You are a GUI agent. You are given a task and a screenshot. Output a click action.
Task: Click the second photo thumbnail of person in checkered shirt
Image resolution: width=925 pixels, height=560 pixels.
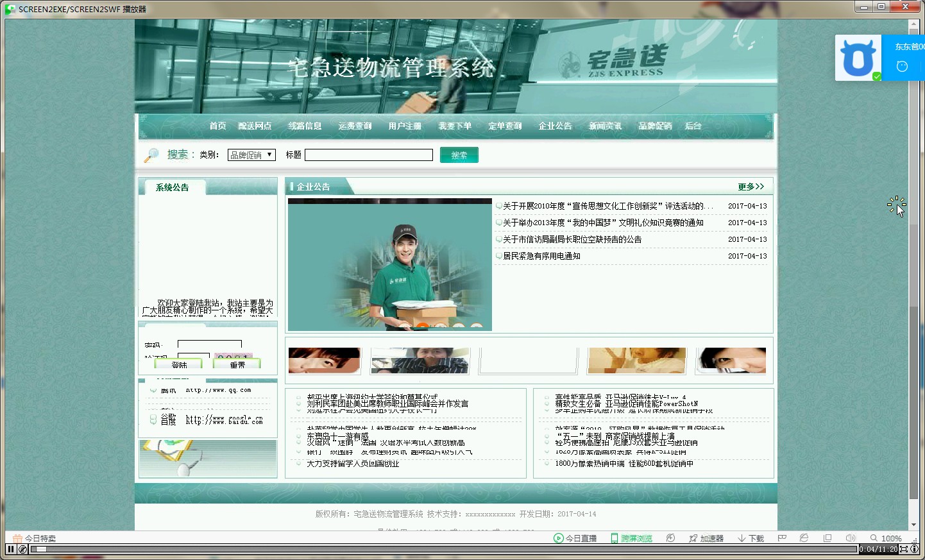pyautogui.click(x=420, y=361)
